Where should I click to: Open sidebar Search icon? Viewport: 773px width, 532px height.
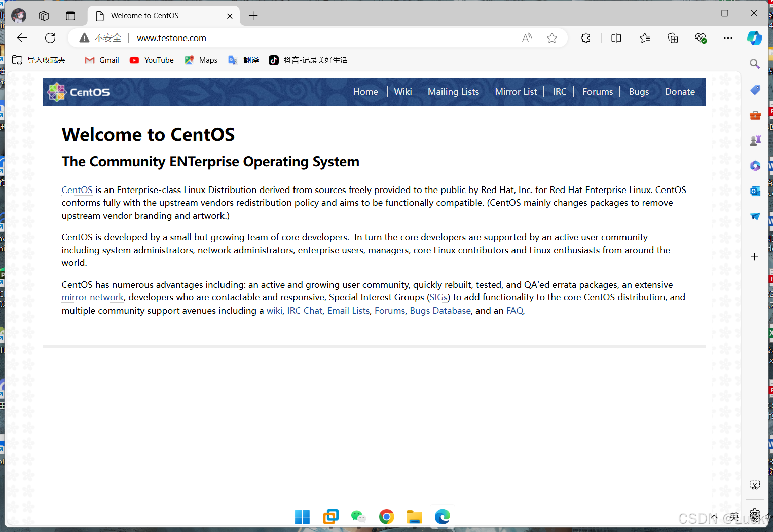coord(755,64)
